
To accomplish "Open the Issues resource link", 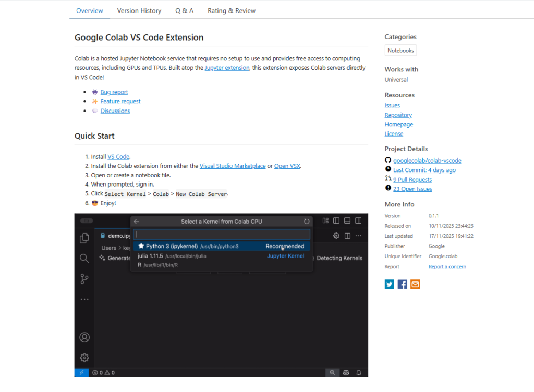I will point(392,105).
